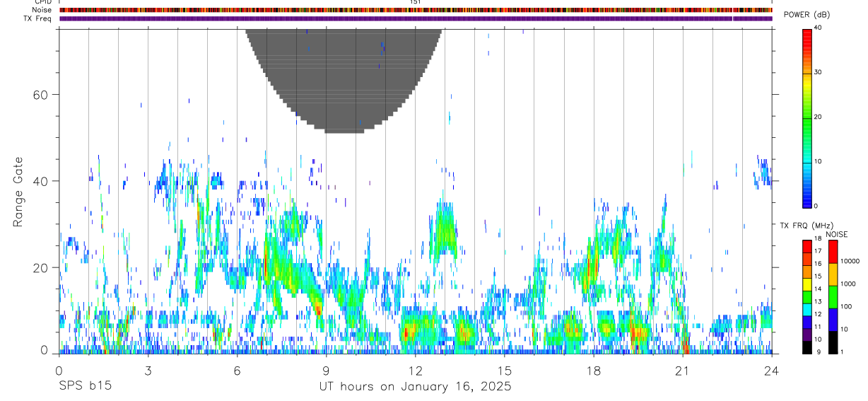
Task: Click the 15 tick on the UT hours axis
Action: [504, 370]
